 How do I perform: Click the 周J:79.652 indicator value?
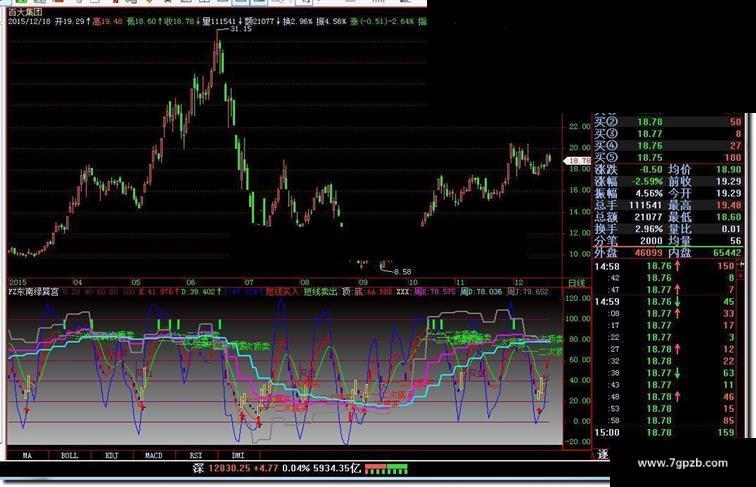point(527,292)
